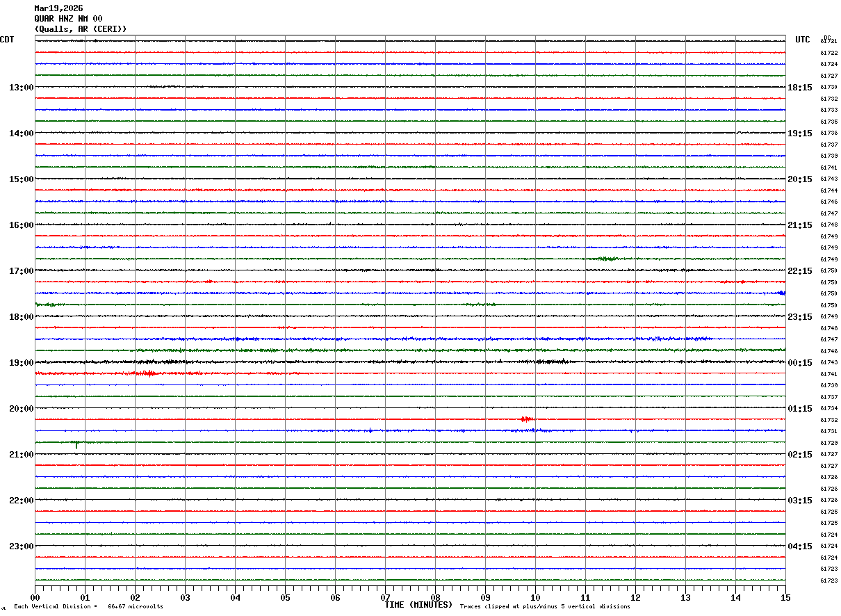Click the "DC" column header
Screen dimensions: 841x616
pyautogui.click(x=827, y=38)
